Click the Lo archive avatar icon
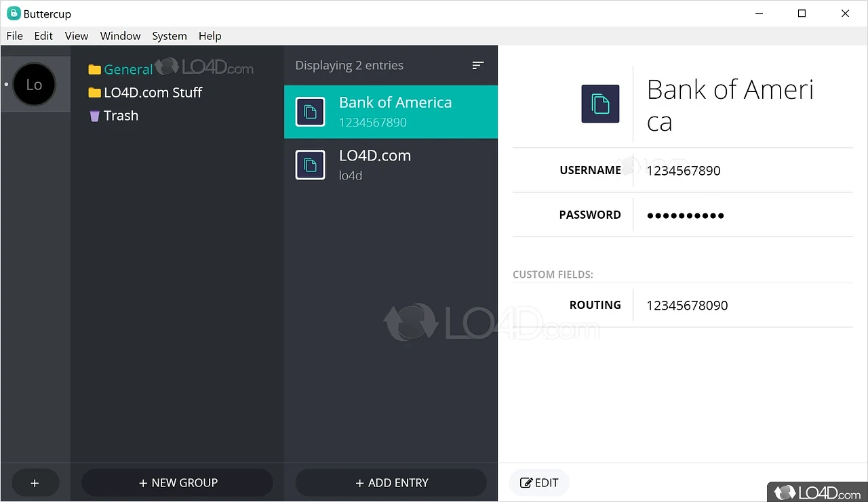The image size is (868, 502). click(34, 85)
